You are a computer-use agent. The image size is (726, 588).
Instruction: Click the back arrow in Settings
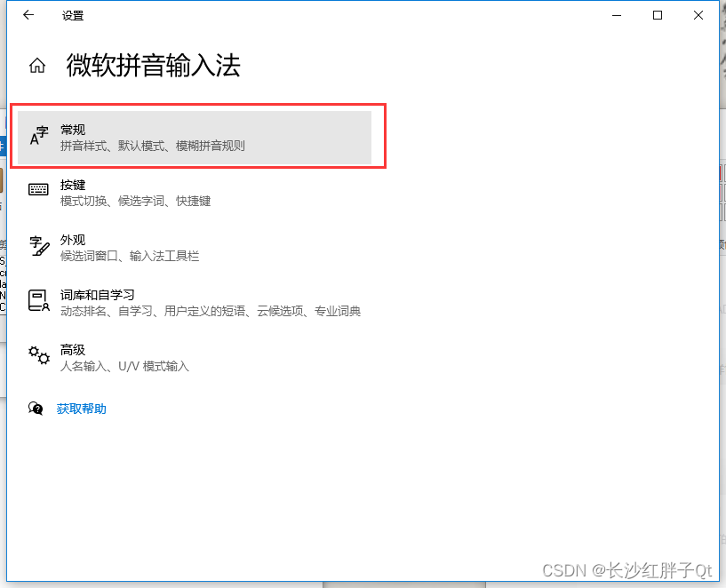coord(27,15)
